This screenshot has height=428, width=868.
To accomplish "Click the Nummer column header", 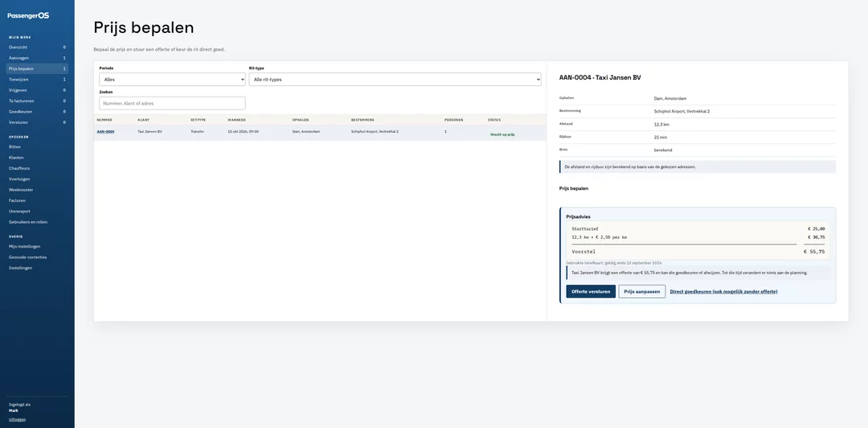I will (104, 120).
